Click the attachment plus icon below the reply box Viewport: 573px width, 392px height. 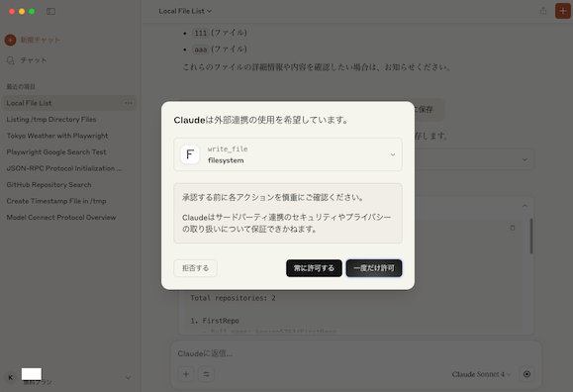point(186,374)
